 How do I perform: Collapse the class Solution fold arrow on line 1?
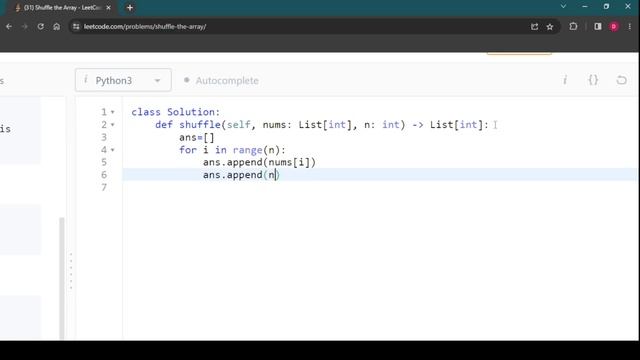coord(113,112)
